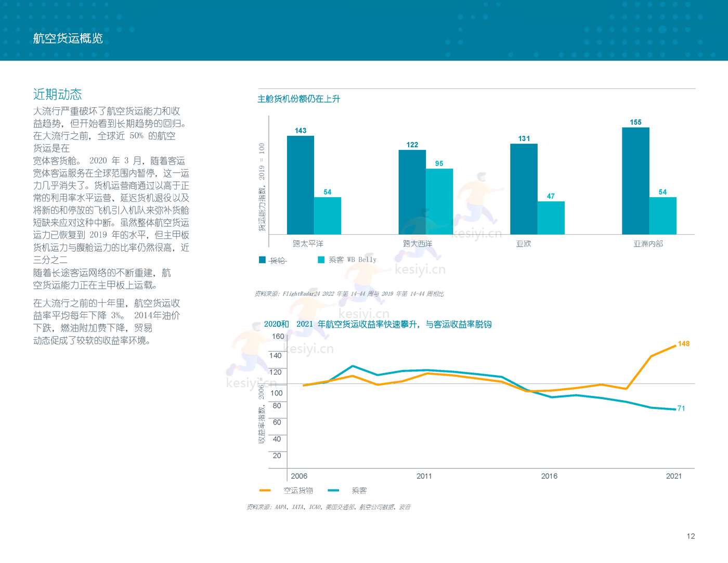Viewport: 728px width, 563px height.
Task: Click the x-axis year 2021
Action: tap(674, 476)
